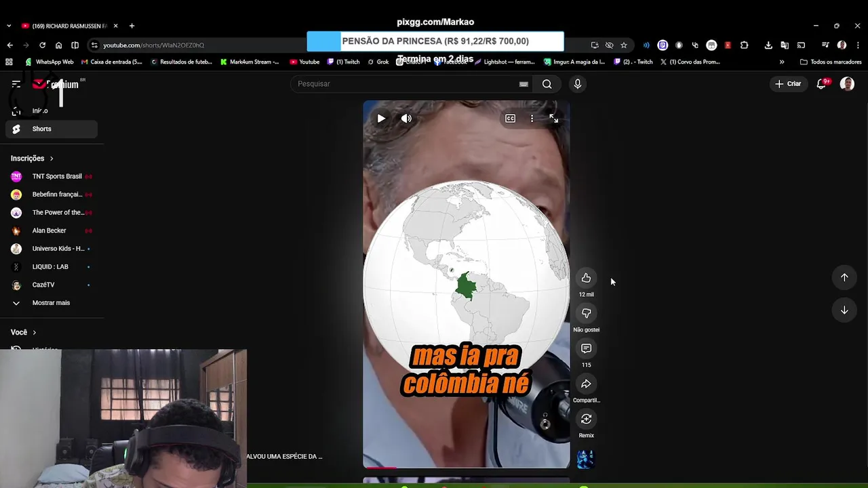Toggle the YouTube hamburger guide menu

16,84
